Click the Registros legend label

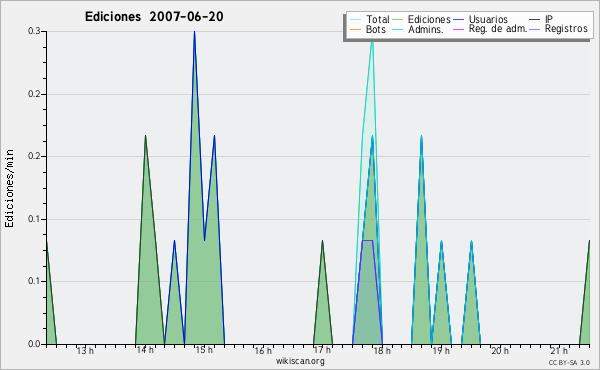(x=566, y=29)
